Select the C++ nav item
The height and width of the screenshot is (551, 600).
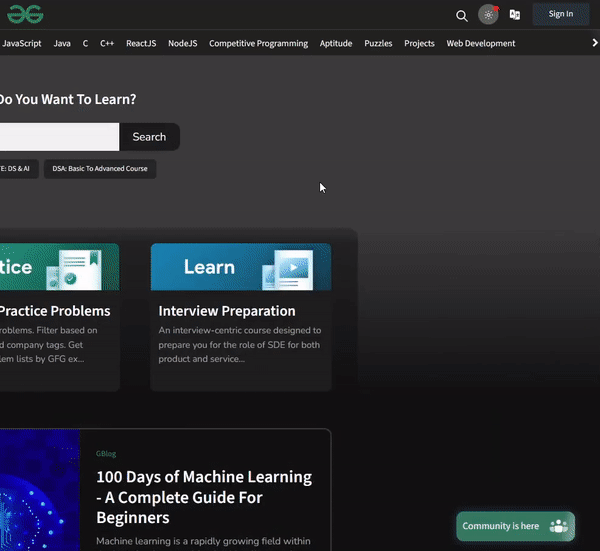tap(107, 43)
